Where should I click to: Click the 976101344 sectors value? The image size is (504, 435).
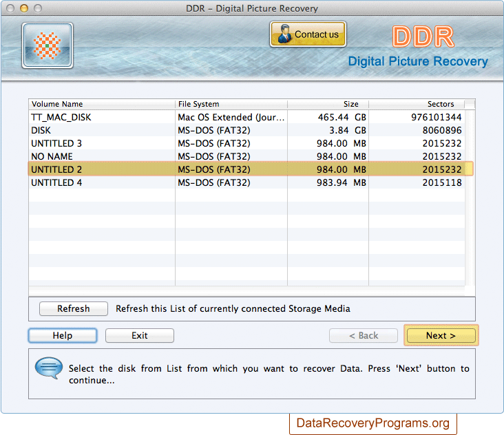(436, 117)
